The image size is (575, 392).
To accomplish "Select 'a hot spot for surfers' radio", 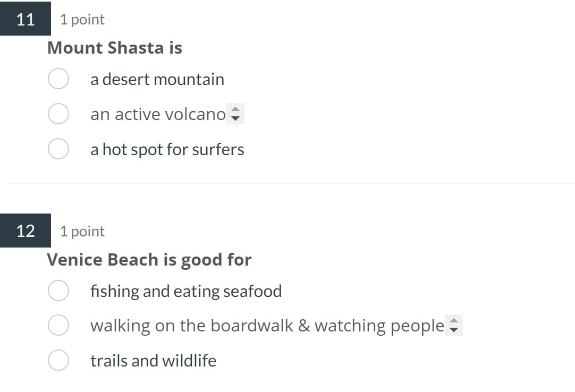I will point(58,149).
